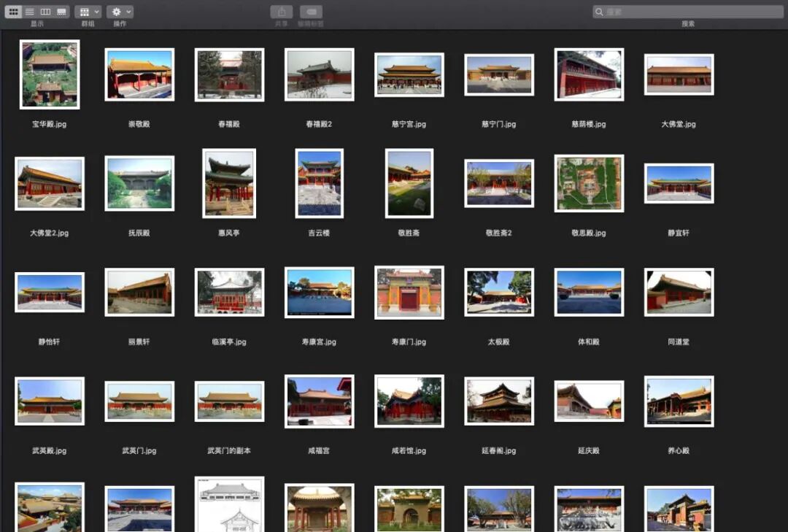This screenshot has width=788, height=532.
Task: Open the 操作 gear action menu
Action: click(x=120, y=12)
